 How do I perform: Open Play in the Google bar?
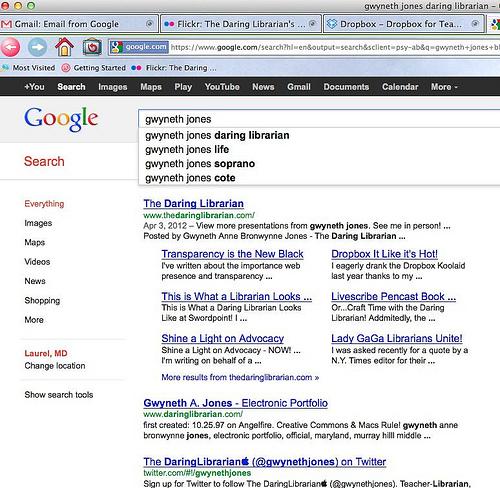click(x=183, y=87)
